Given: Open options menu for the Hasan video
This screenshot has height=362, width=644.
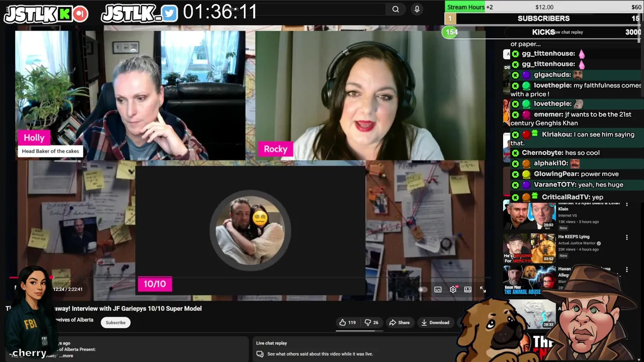Looking at the screenshot, I should click(627, 270).
